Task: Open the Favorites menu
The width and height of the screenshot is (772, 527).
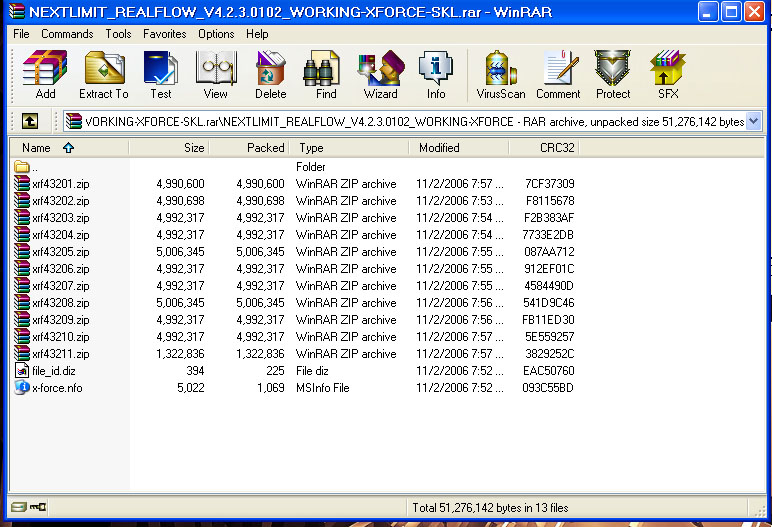Action: tap(164, 34)
